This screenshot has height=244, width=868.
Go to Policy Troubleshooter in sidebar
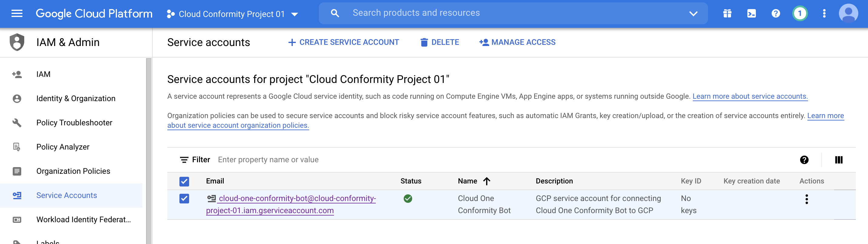pos(74,123)
